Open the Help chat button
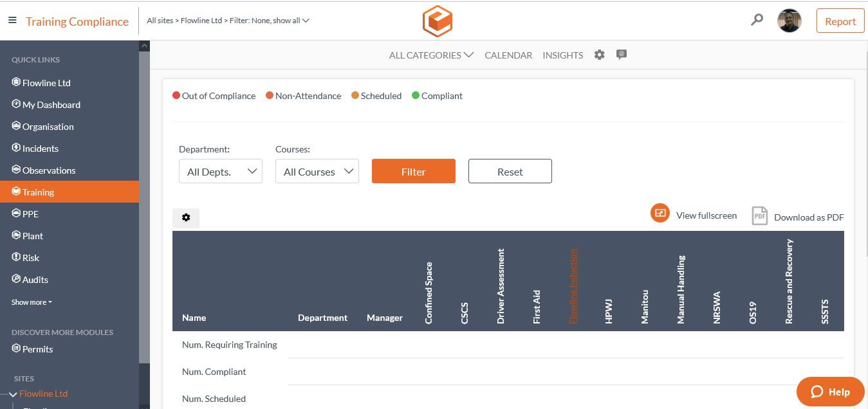This screenshot has width=868, height=409. pos(830,392)
